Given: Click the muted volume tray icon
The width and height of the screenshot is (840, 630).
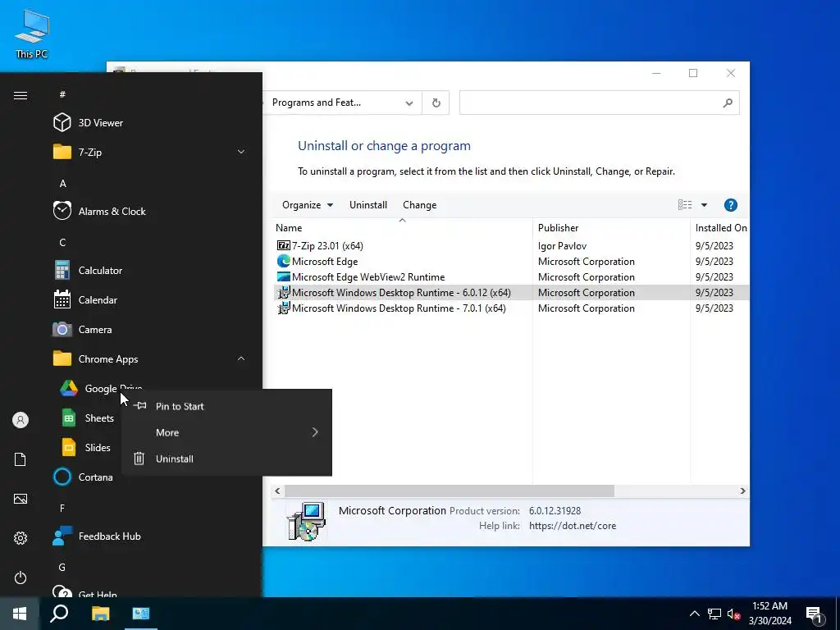Looking at the screenshot, I should pos(733,614).
